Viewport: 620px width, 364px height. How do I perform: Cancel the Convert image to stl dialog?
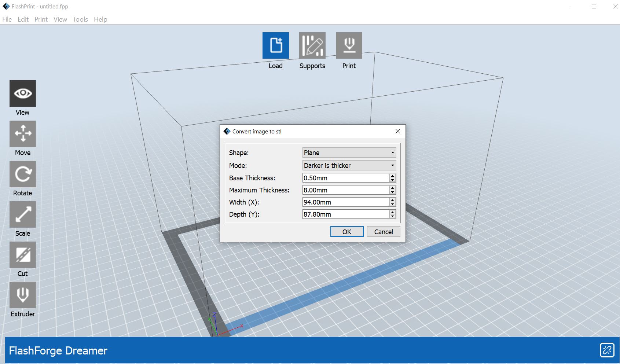click(384, 232)
